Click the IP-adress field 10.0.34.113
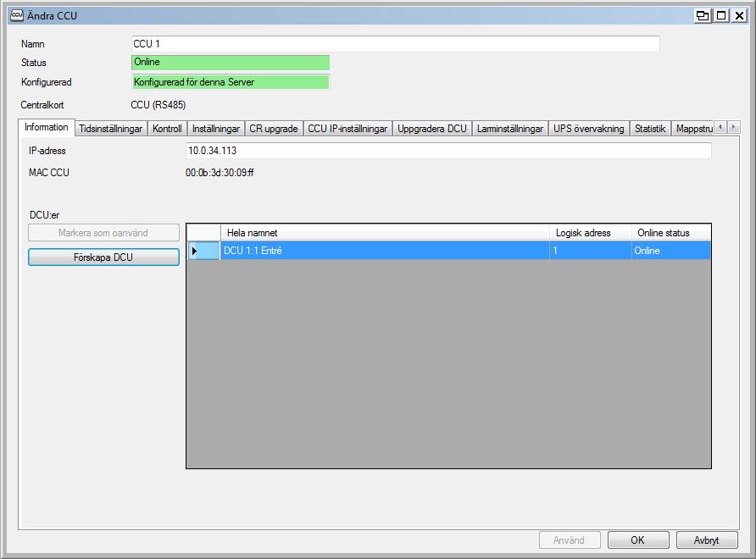This screenshot has width=756, height=559. (448, 151)
